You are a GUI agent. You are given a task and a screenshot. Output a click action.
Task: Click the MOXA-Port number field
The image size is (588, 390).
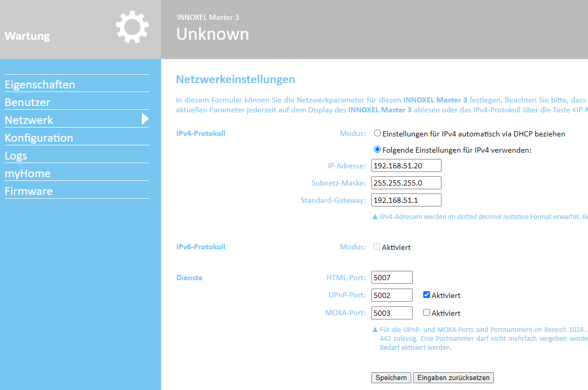(392, 313)
